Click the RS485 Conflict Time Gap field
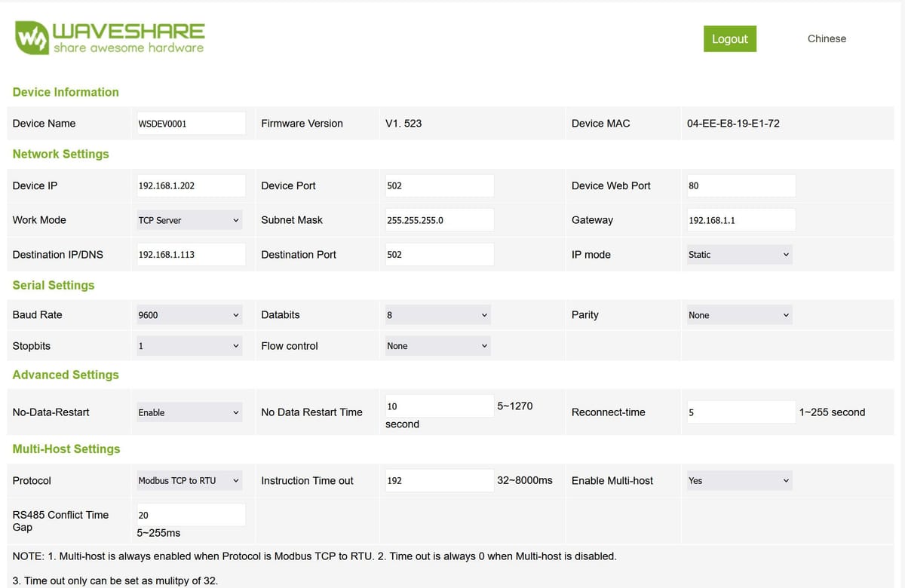The height and width of the screenshot is (588, 905). pos(192,515)
